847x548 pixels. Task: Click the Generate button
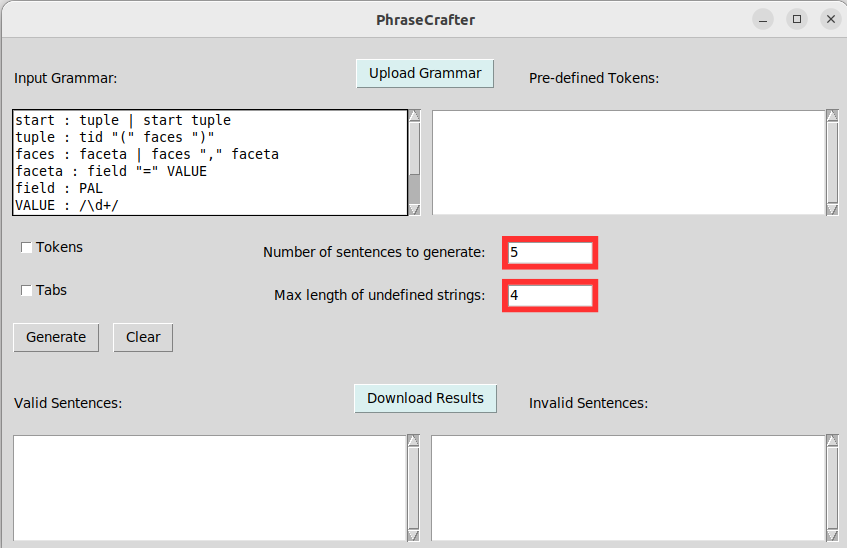tap(56, 337)
